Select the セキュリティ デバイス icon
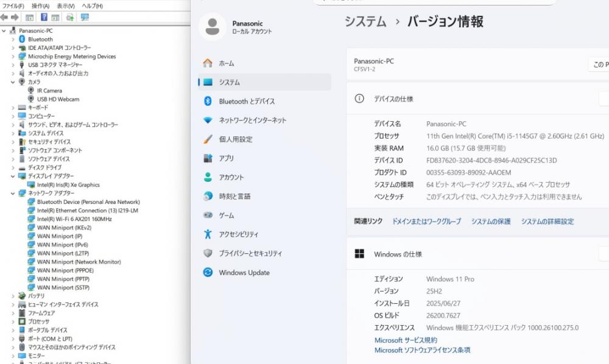The width and height of the screenshot is (609, 364). (x=22, y=142)
